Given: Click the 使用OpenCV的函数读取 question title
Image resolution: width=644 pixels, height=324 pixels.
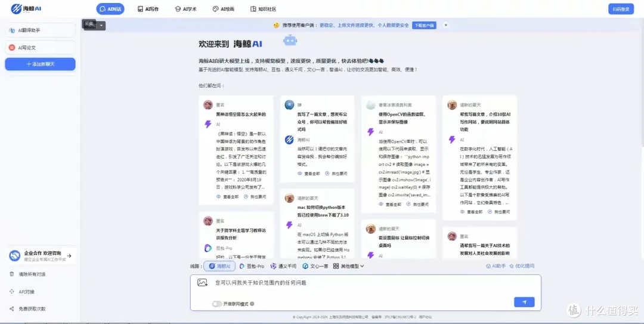Looking at the screenshot, I should [402, 118].
